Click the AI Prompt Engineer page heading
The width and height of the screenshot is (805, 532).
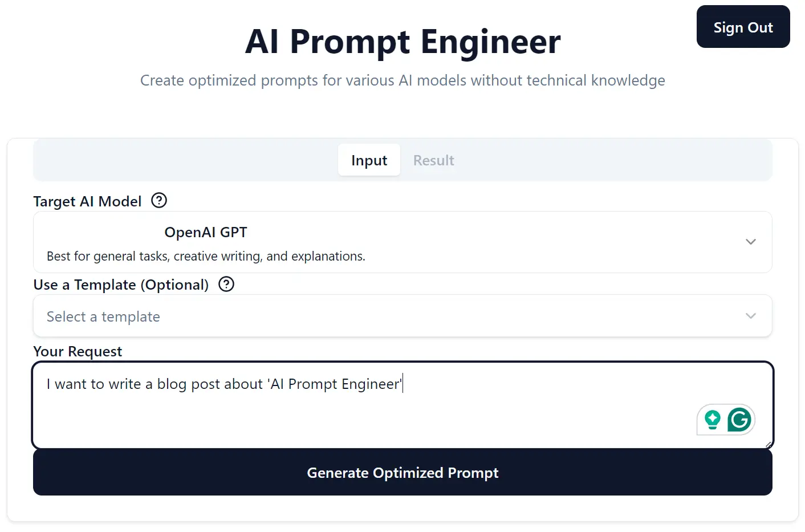click(x=402, y=42)
